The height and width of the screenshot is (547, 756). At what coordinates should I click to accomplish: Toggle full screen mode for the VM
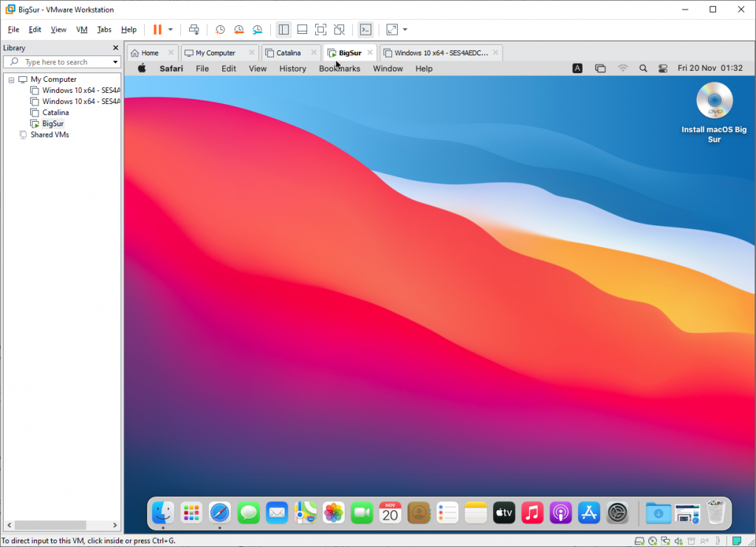(x=320, y=30)
